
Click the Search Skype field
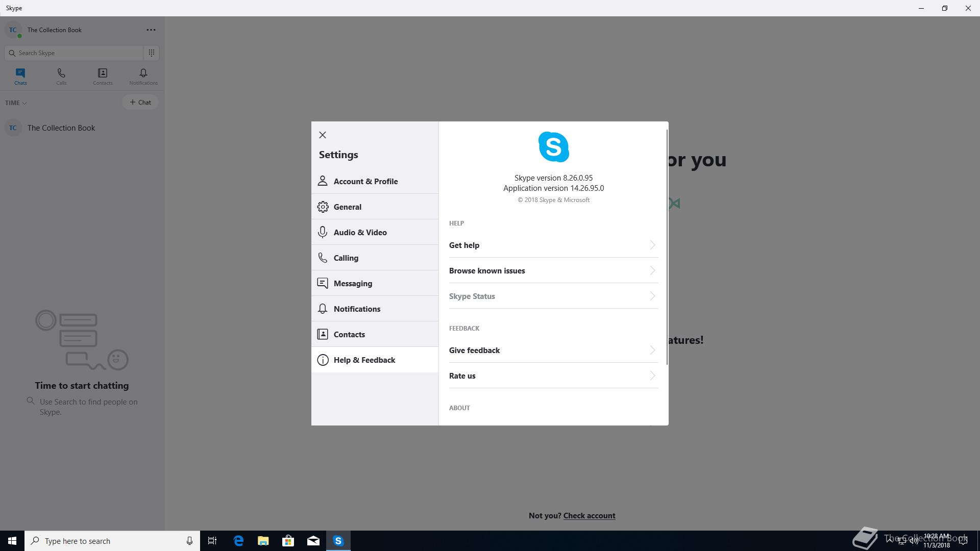click(x=74, y=53)
